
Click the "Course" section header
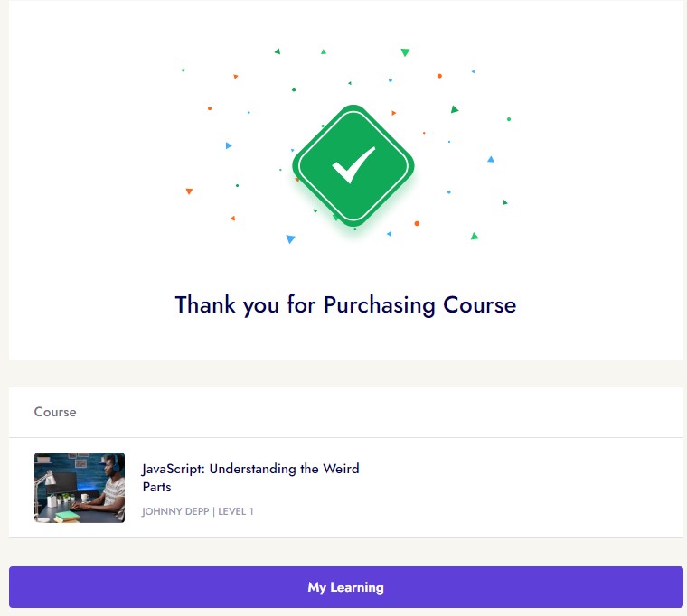[55, 412]
